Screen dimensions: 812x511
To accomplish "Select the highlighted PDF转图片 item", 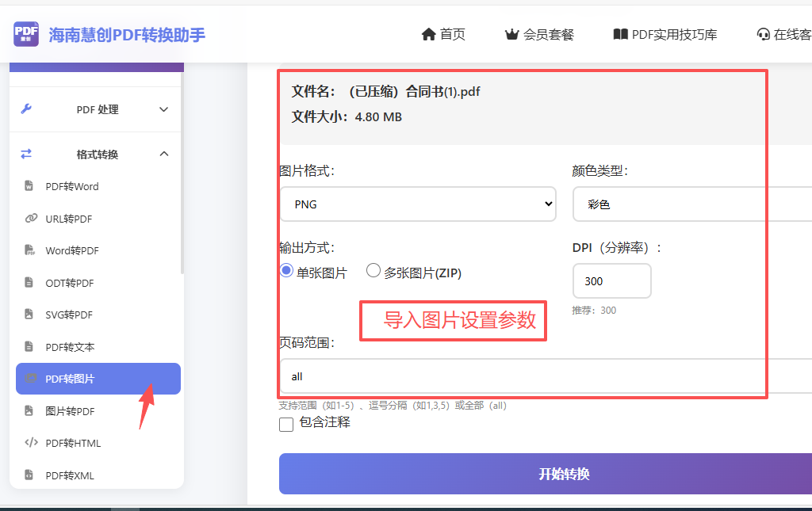I will (x=98, y=379).
